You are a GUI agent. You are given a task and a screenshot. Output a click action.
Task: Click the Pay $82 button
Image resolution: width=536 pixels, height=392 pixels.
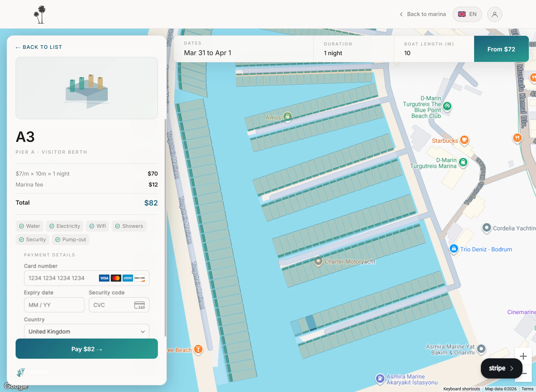86,349
